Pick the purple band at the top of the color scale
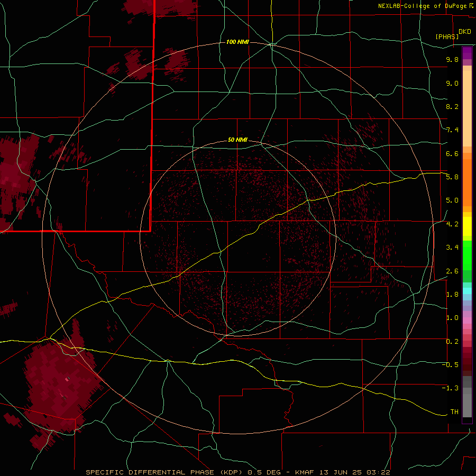Image resolution: width=476 pixels, height=476 pixels. click(x=467, y=53)
